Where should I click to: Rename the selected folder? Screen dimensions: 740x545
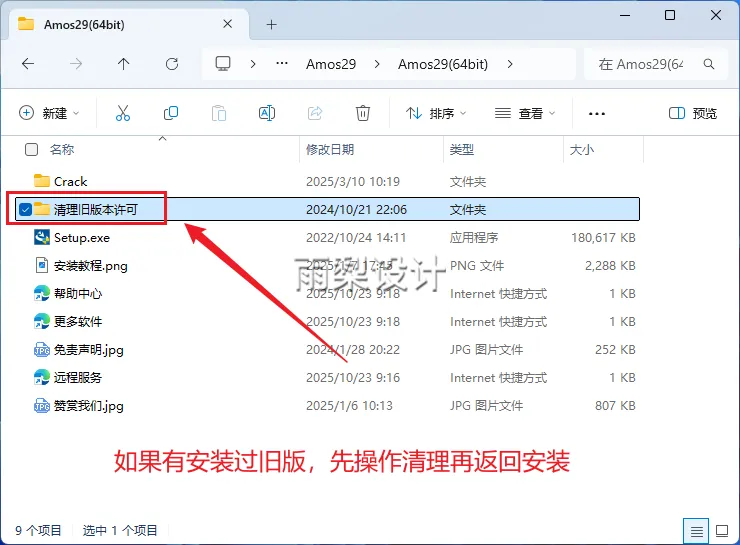pos(267,113)
